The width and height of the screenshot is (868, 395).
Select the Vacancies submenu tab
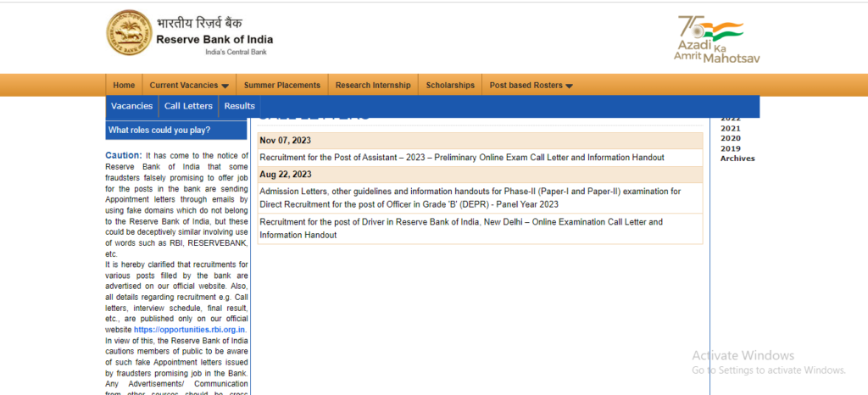[131, 106]
